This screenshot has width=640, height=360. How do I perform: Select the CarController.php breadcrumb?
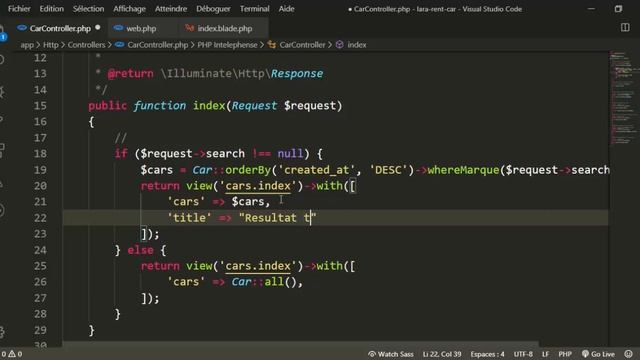(158, 45)
